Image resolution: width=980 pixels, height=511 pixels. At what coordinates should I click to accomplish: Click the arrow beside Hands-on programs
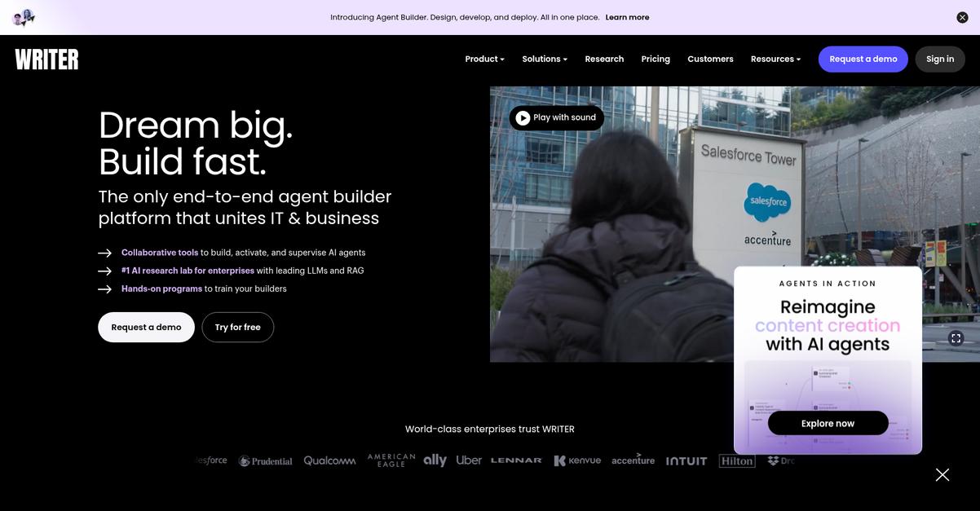pyautogui.click(x=104, y=289)
